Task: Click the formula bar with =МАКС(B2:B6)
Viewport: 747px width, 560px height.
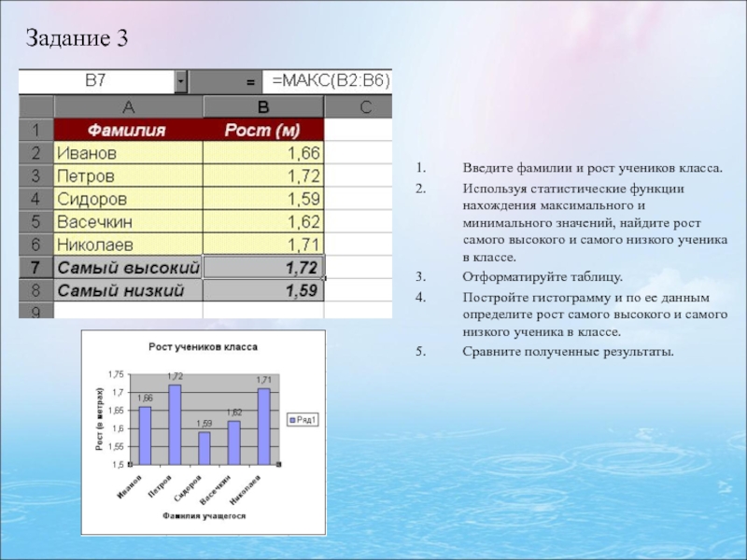Action: (x=329, y=81)
